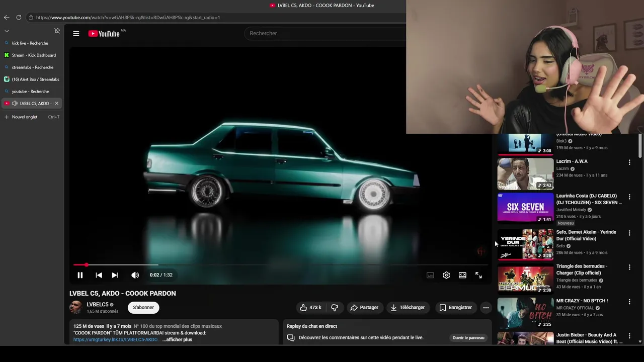Open the MR CRAZY - NO B*TCH ! title

pyautogui.click(x=582, y=301)
